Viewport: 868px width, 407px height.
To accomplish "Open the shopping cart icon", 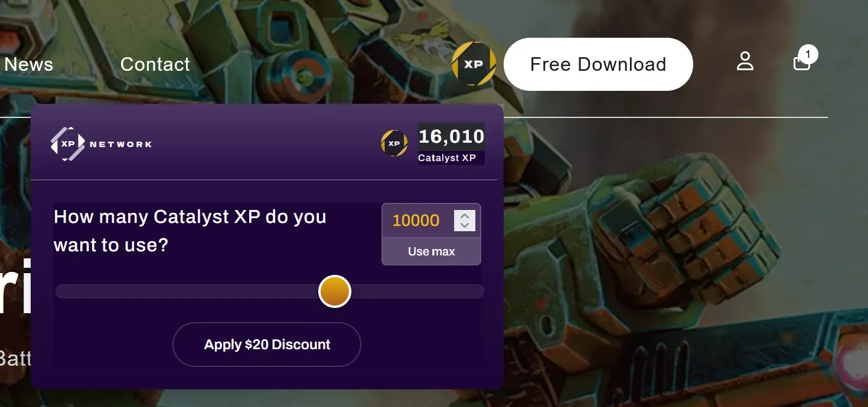I will pos(801,63).
